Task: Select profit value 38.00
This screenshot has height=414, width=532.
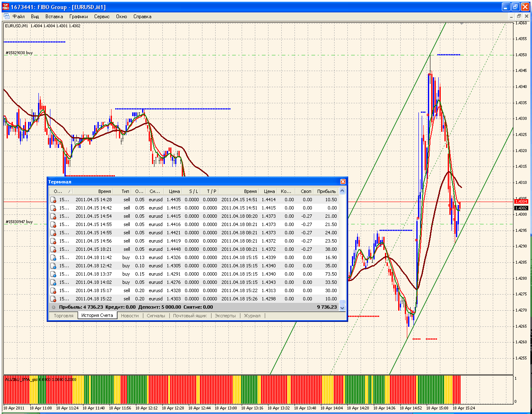Action: (x=331, y=249)
